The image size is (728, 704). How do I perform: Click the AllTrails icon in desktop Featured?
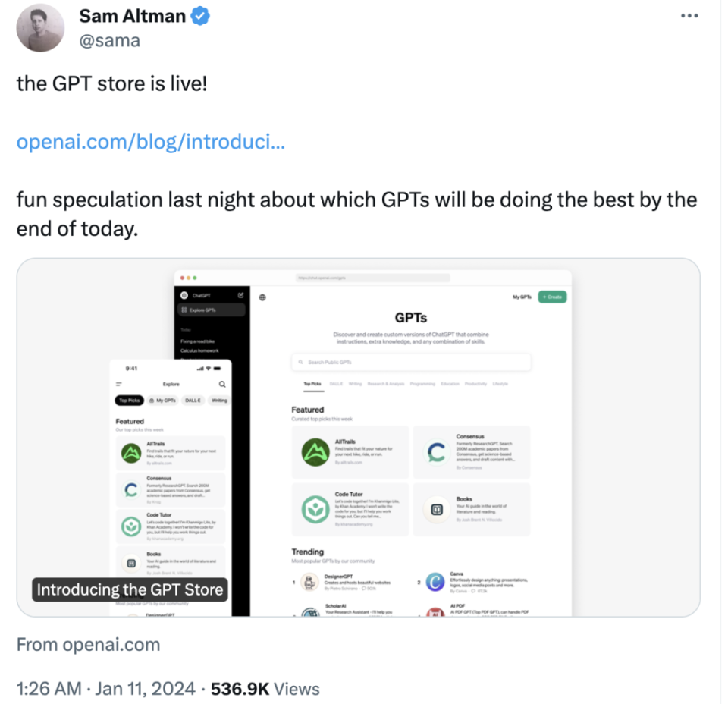click(x=313, y=452)
